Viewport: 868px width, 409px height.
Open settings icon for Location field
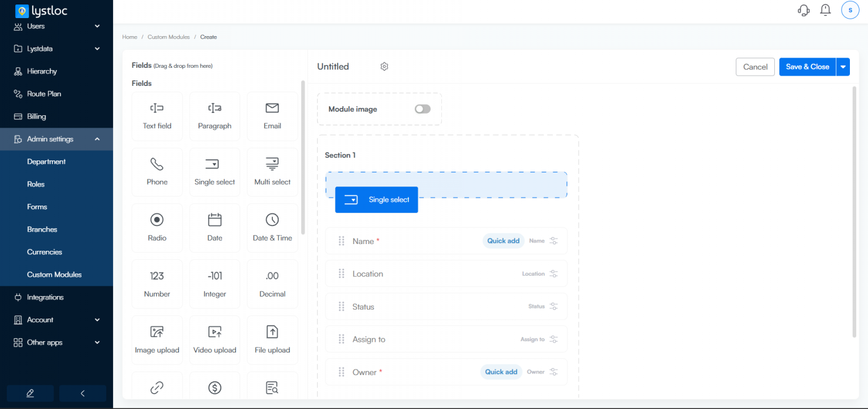(554, 274)
